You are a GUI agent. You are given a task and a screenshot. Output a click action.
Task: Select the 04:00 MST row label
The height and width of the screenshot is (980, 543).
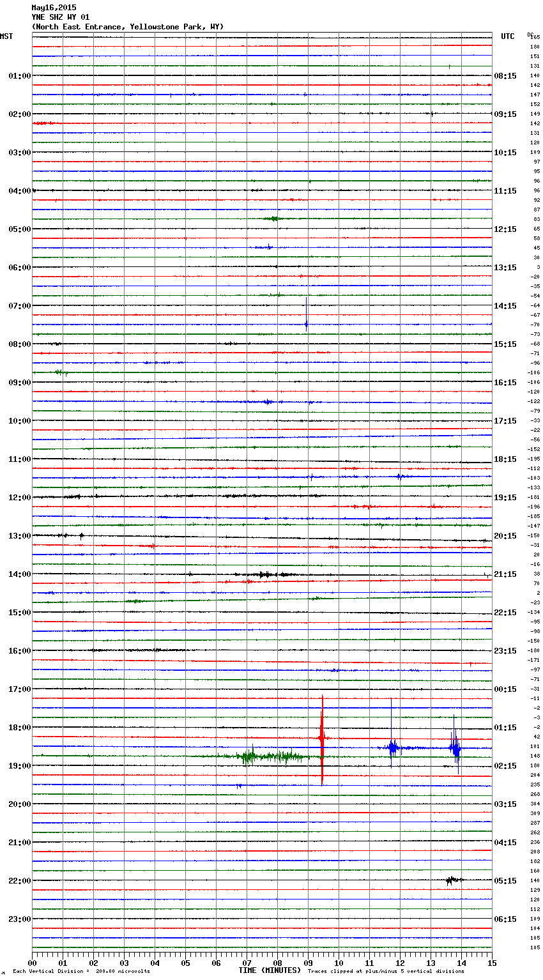[x=19, y=191]
